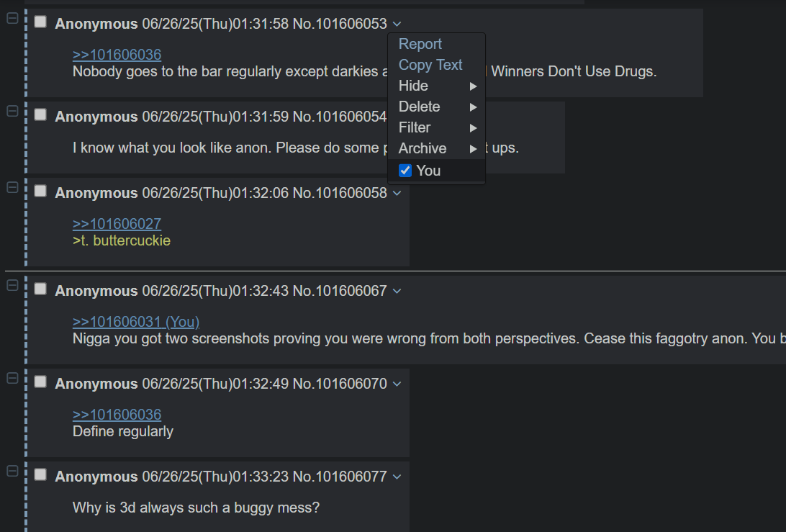This screenshot has height=532, width=786.
Task: Open quote link >>101606031 (You)
Action: point(136,322)
